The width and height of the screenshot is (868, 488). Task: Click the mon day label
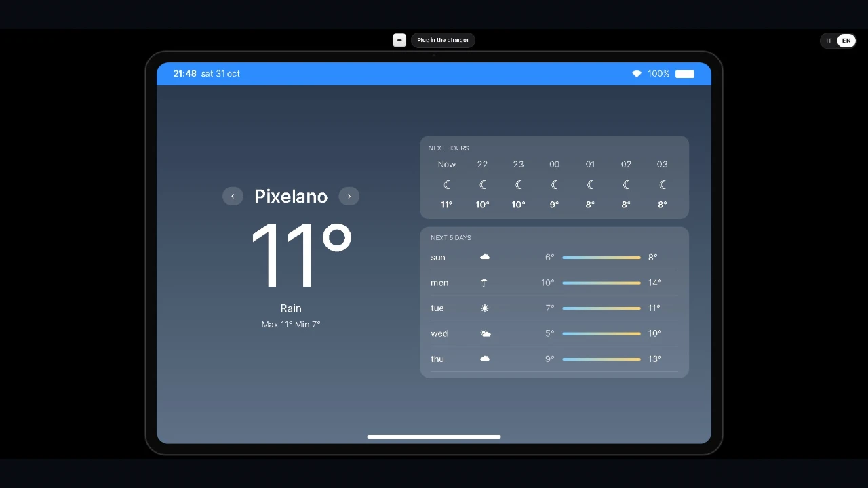[439, 283]
